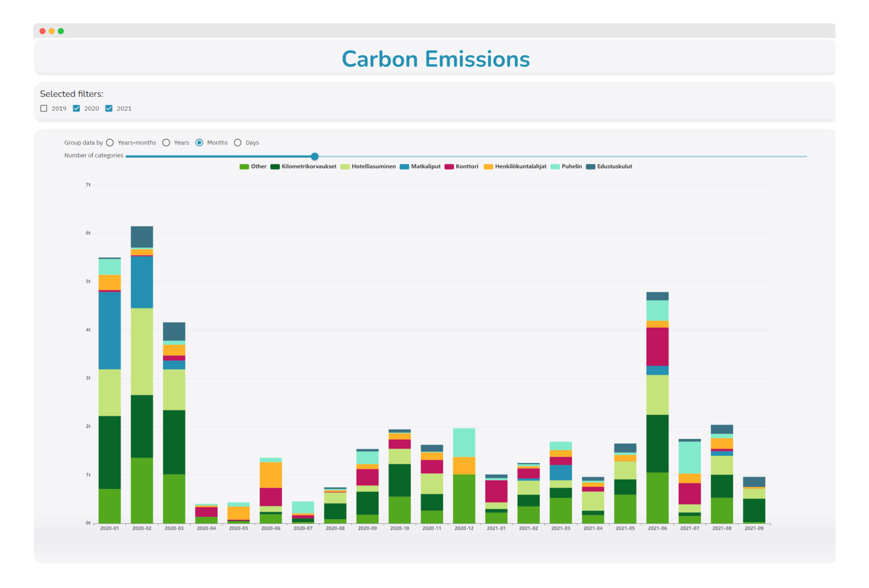Screen dimensions: 869x588
Task: Toggle the Other legend swatch
Action: 244,167
